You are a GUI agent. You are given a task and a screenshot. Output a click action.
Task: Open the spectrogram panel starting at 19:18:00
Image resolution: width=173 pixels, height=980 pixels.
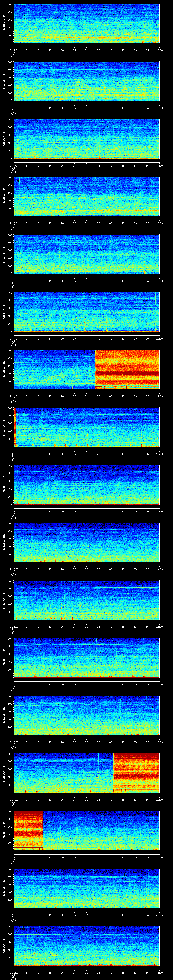coord(87,254)
